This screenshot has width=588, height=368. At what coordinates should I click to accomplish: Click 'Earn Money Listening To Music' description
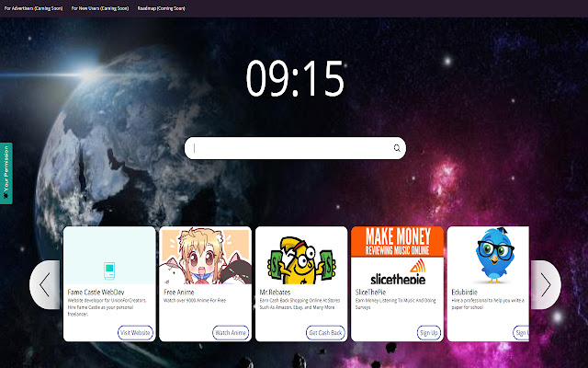click(x=396, y=304)
